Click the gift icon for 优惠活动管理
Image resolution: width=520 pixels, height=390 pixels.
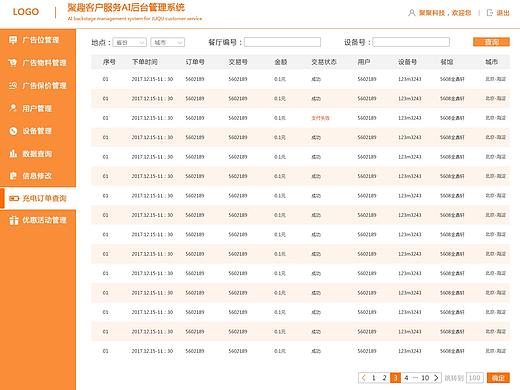14,220
